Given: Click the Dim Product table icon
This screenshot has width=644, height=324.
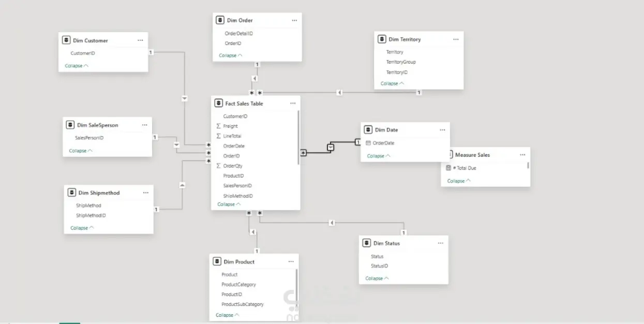Looking at the screenshot, I should pos(217,262).
